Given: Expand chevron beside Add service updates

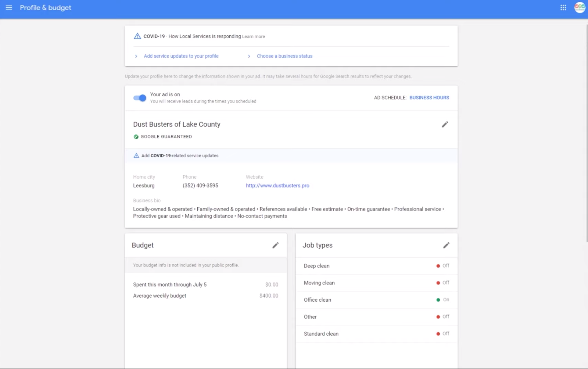Looking at the screenshot, I should (136, 56).
